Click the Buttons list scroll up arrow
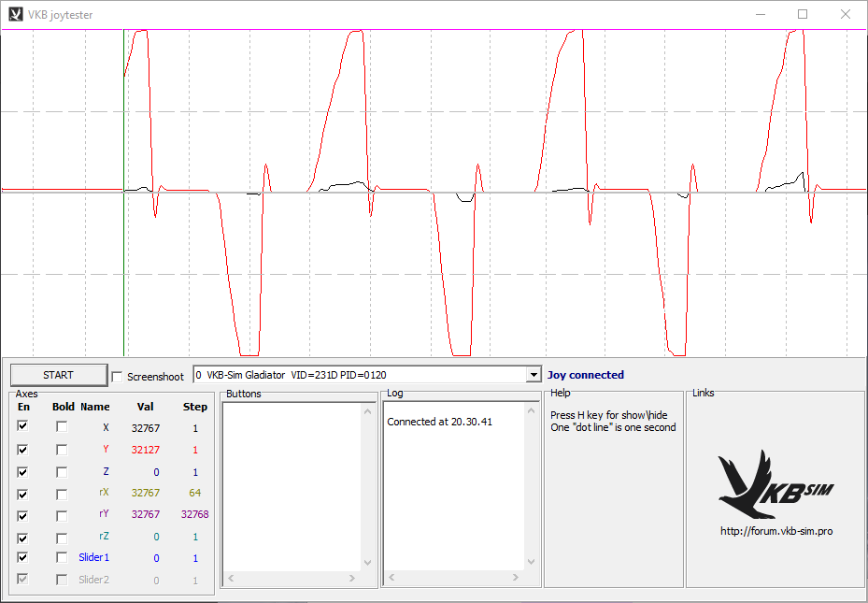868x603 pixels. click(367, 410)
